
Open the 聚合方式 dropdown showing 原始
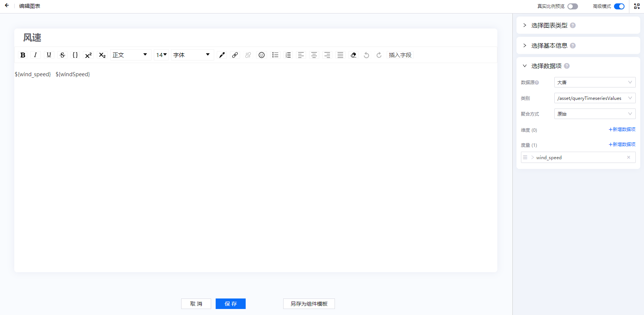tap(595, 114)
